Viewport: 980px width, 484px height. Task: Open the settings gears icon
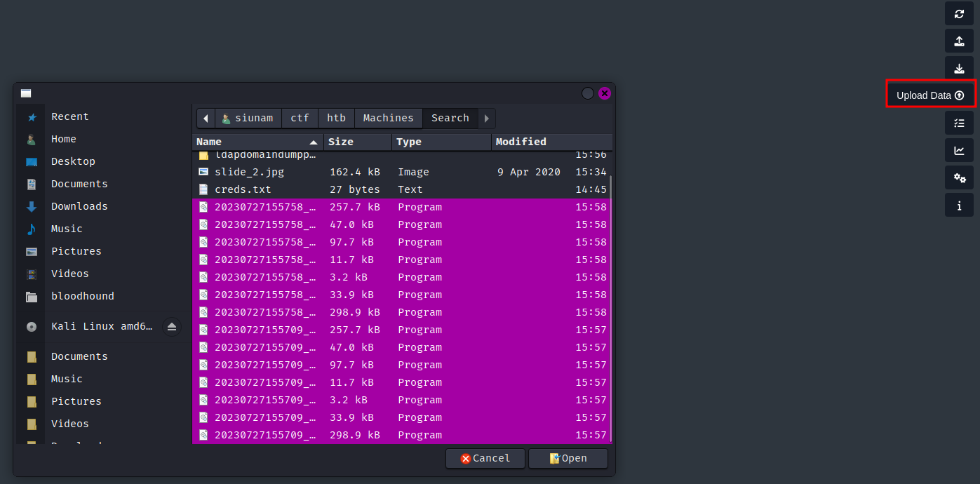tap(959, 177)
